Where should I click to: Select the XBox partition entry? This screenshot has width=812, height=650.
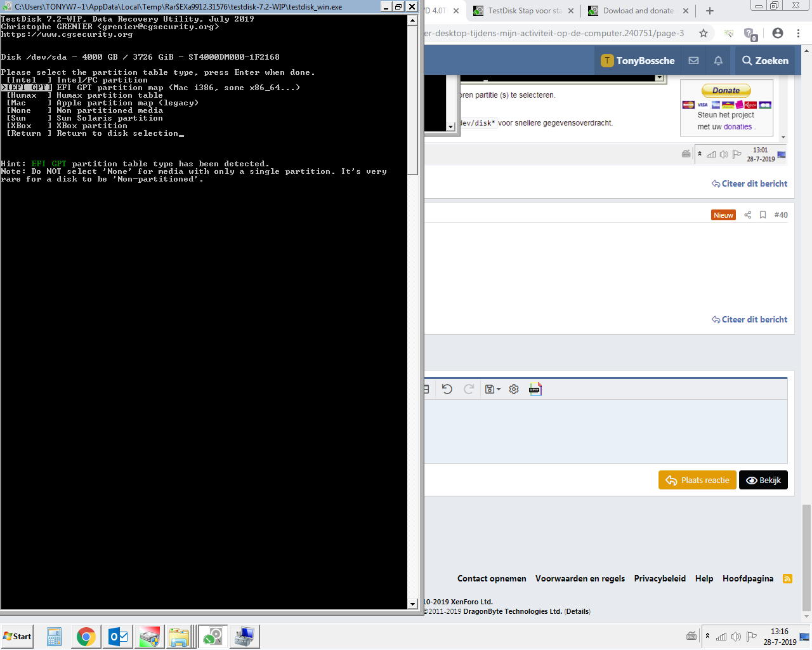point(67,126)
